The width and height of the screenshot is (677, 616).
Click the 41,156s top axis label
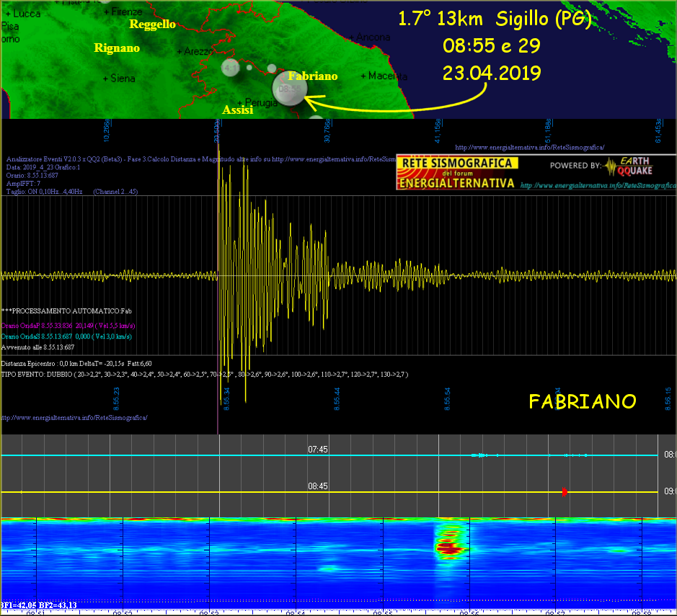[438, 130]
